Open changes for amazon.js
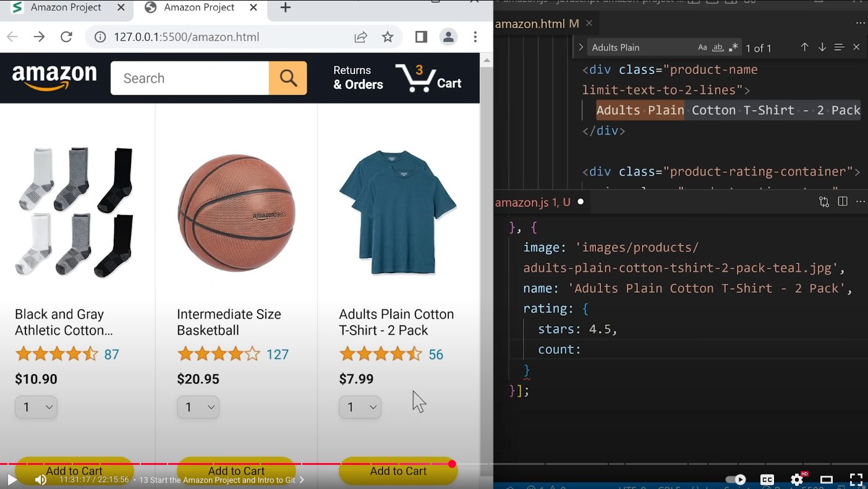Image resolution: width=868 pixels, height=489 pixels. [824, 202]
